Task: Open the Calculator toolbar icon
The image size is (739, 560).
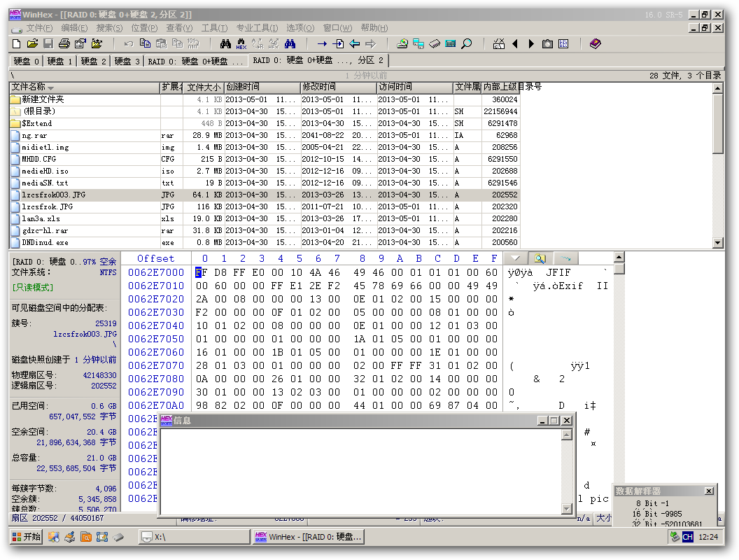Action: coord(451,44)
